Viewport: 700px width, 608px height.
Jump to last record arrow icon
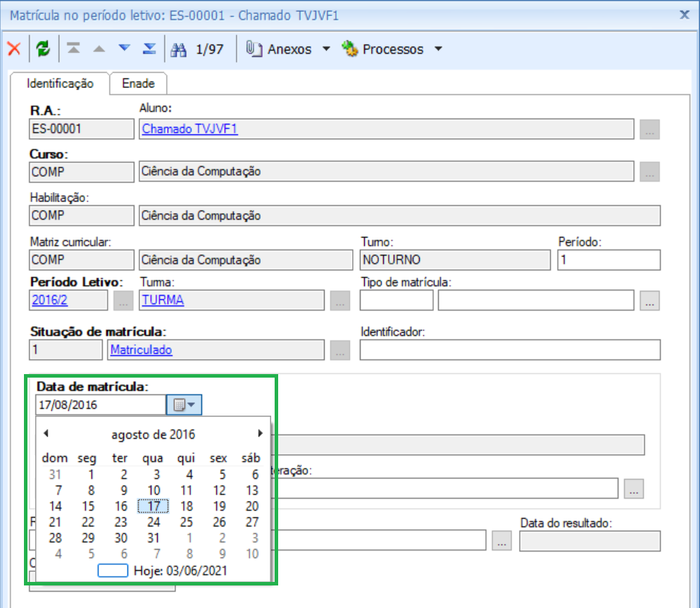click(149, 48)
